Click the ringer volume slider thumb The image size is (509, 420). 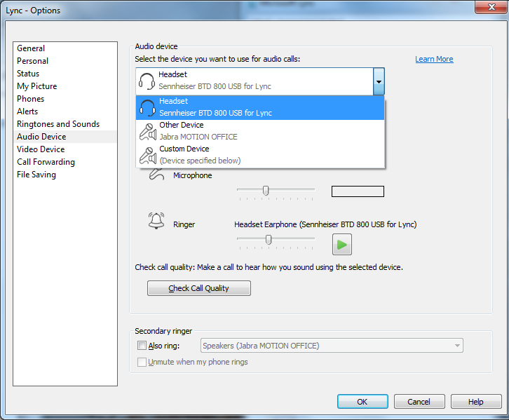click(269, 240)
